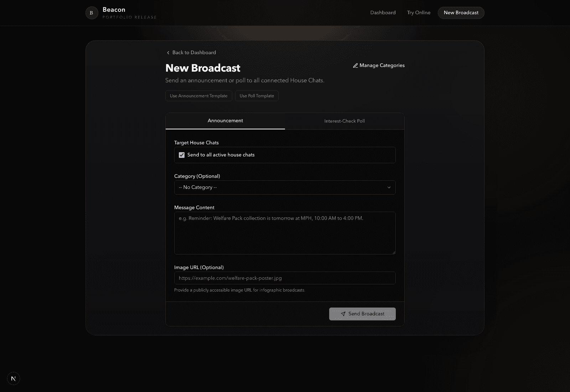This screenshot has width=570, height=392.
Task: Click inside the Message Content textarea
Action: pos(285,232)
